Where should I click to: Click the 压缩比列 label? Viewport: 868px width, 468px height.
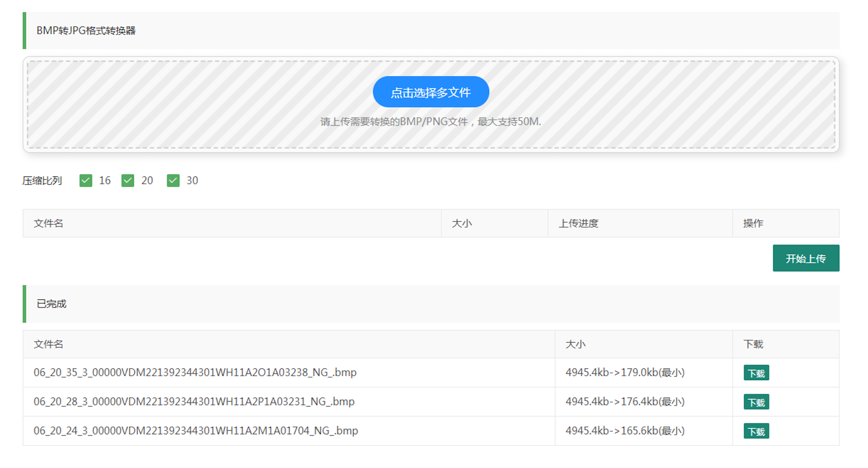[42, 181]
